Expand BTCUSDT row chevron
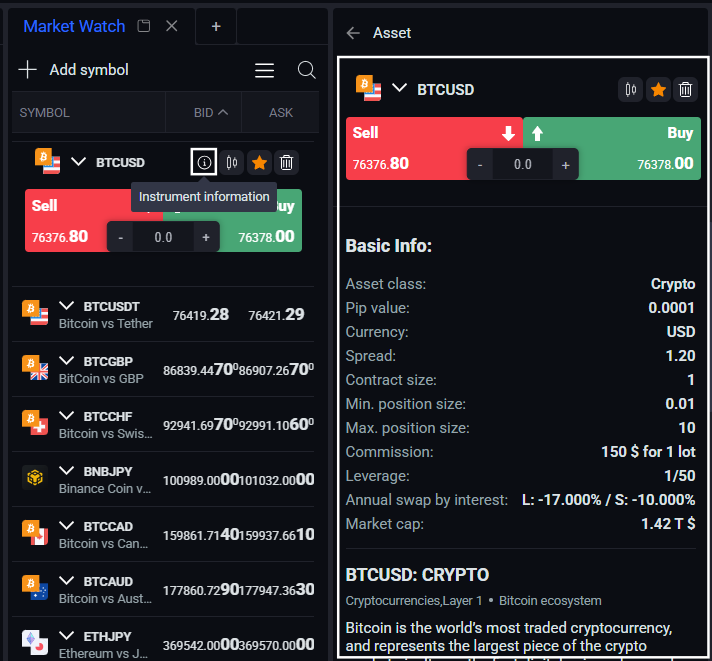 click(x=66, y=306)
